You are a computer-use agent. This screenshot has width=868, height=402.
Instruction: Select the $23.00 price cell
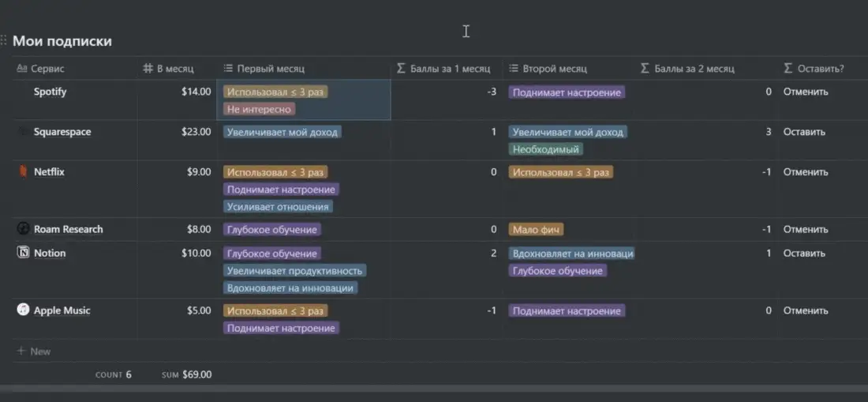click(196, 133)
